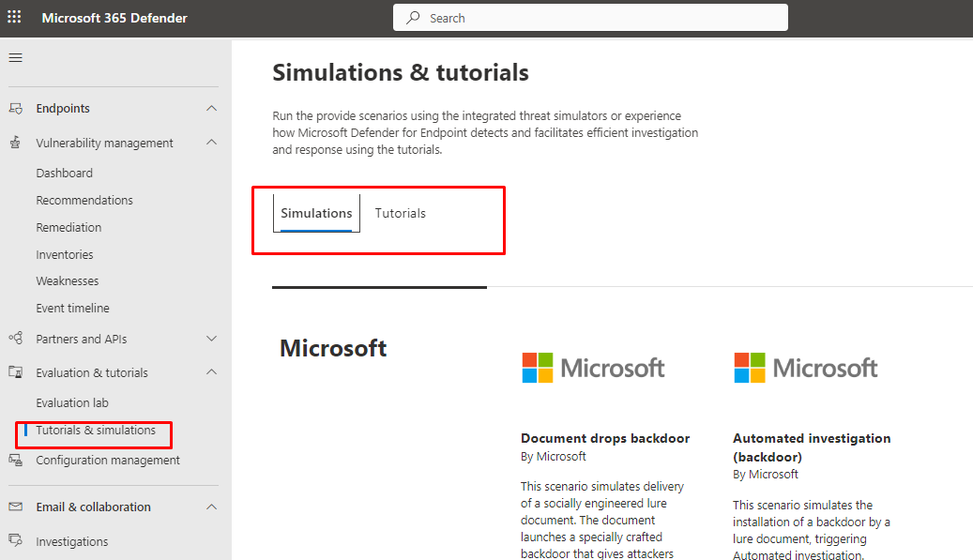The height and width of the screenshot is (560, 973).
Task: Click the Evaluation & tutorials icon
Action: (15, 372)
